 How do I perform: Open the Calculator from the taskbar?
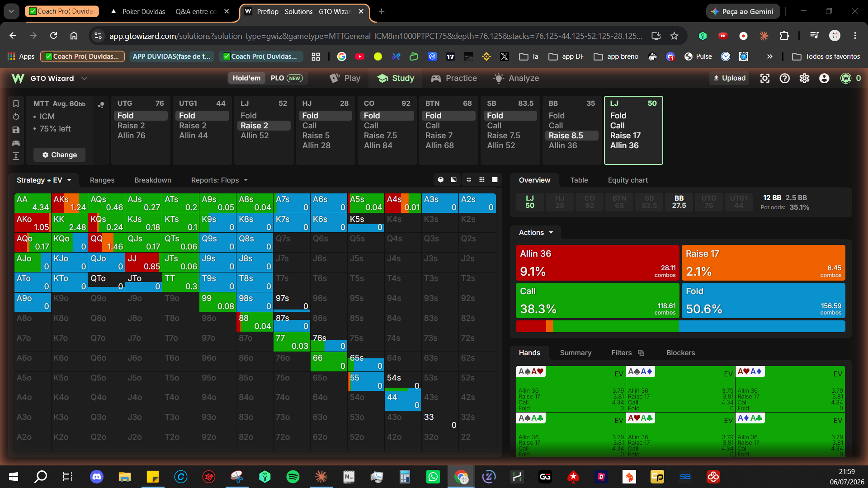point(405,476)
